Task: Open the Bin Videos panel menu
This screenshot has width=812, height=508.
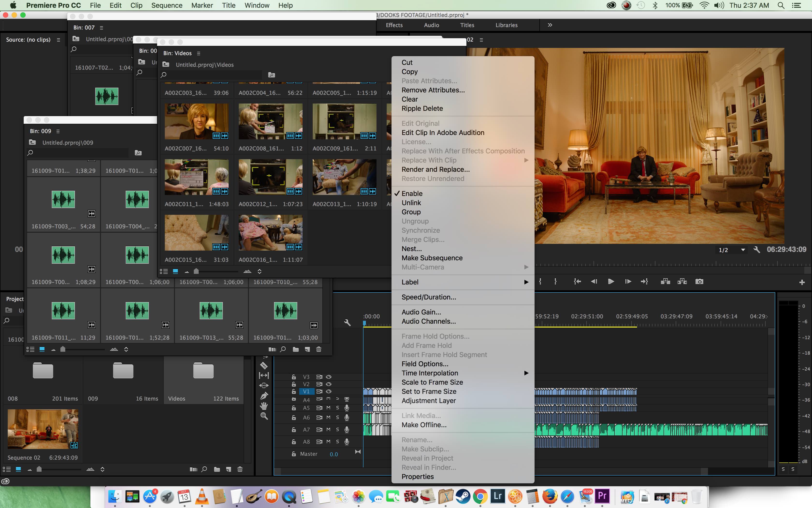Action: point(199,53)
